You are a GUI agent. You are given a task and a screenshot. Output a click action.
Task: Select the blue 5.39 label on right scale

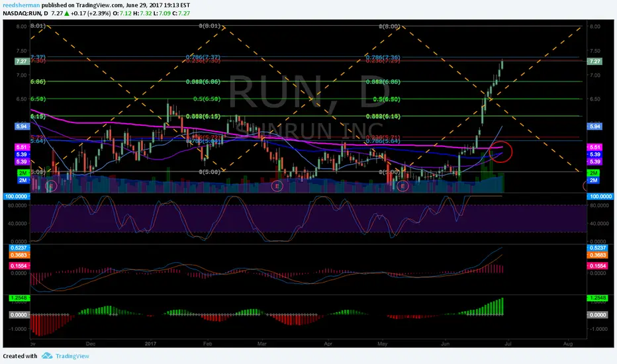pos(594,154)
